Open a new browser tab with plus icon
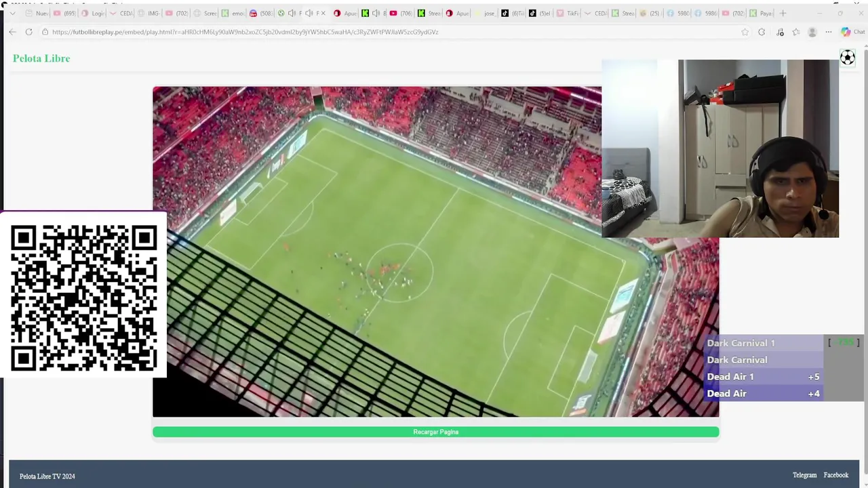Viewport: 868px width, 488px height. coord(783,13)
